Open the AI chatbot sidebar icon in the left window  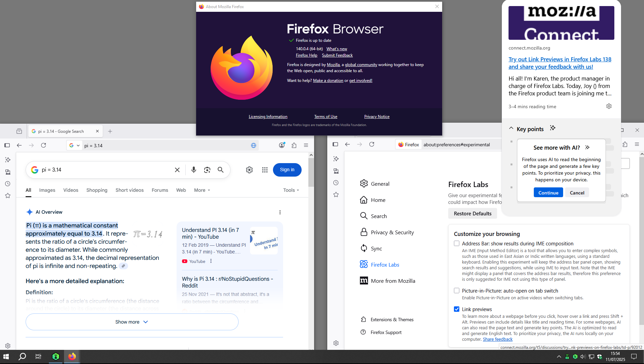coord(8,160)
